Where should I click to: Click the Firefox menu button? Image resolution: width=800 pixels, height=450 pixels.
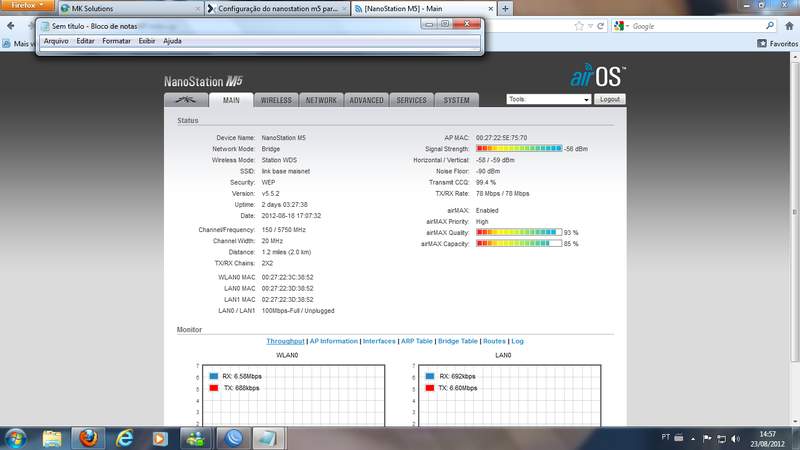[27, 5]
